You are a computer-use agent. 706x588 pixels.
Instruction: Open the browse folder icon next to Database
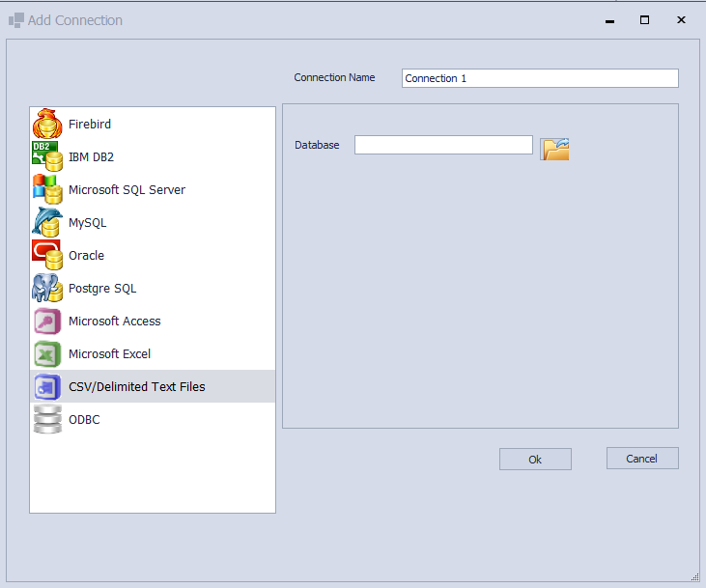pos(554,149)
